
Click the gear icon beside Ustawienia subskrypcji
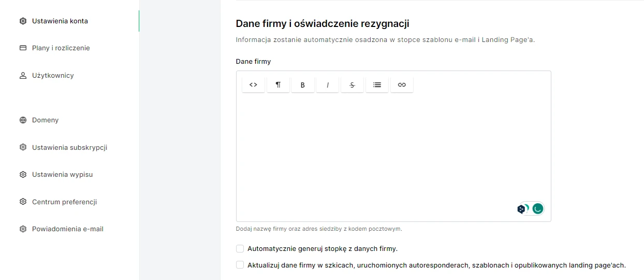(23, 147)
